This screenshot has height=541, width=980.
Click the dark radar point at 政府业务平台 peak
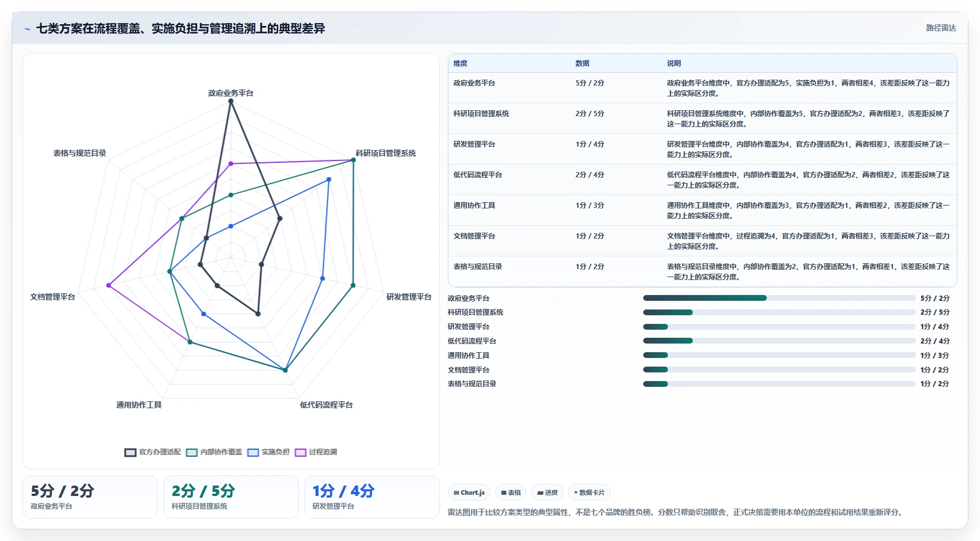231,101
